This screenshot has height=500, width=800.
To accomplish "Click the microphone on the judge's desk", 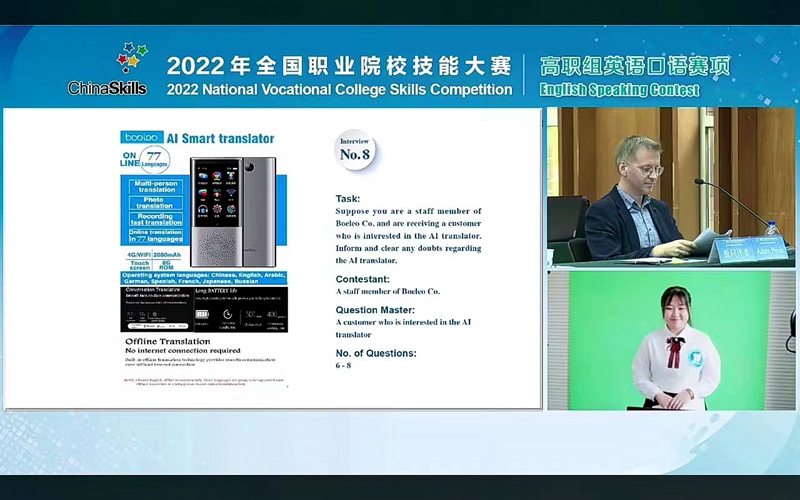I will tap(733, 203).
